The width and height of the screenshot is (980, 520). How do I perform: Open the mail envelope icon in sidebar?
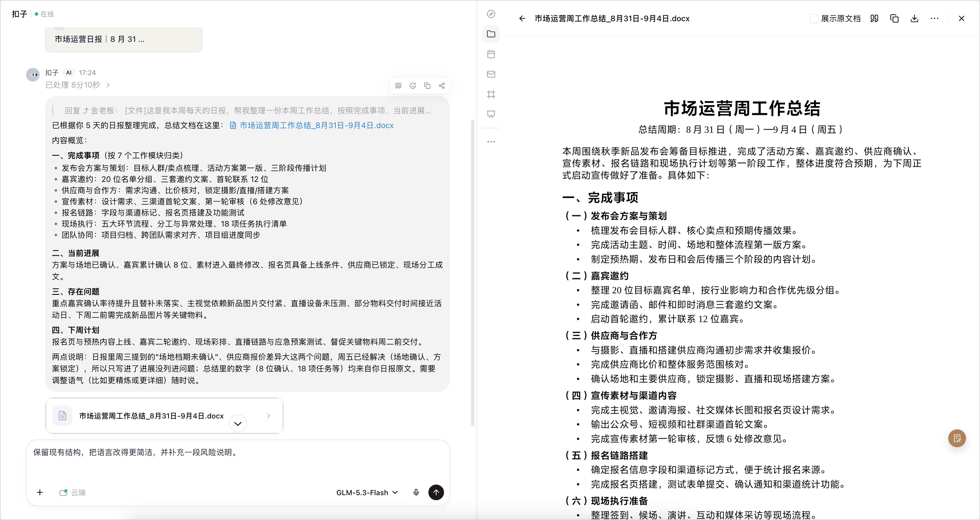tap(491, 74)
